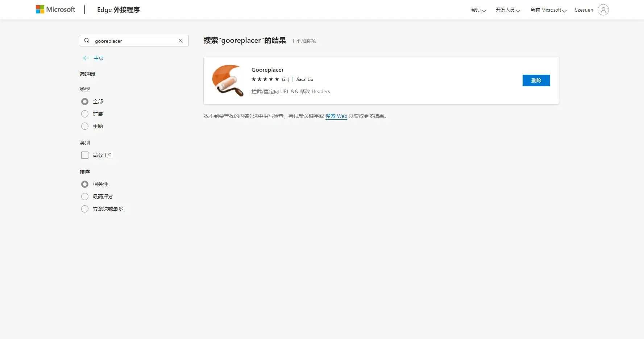Clear the search box with the X icon

pyautogui.click(x=180, y=41)
